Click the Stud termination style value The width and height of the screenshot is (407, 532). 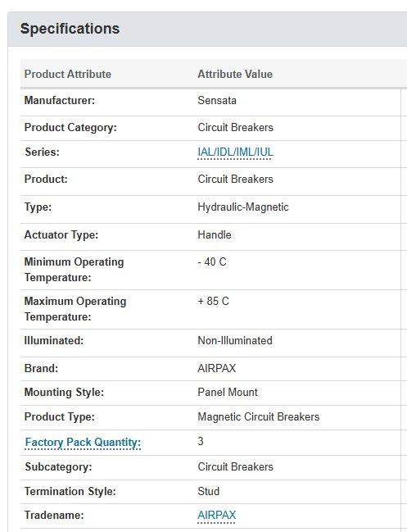point(209,491)
